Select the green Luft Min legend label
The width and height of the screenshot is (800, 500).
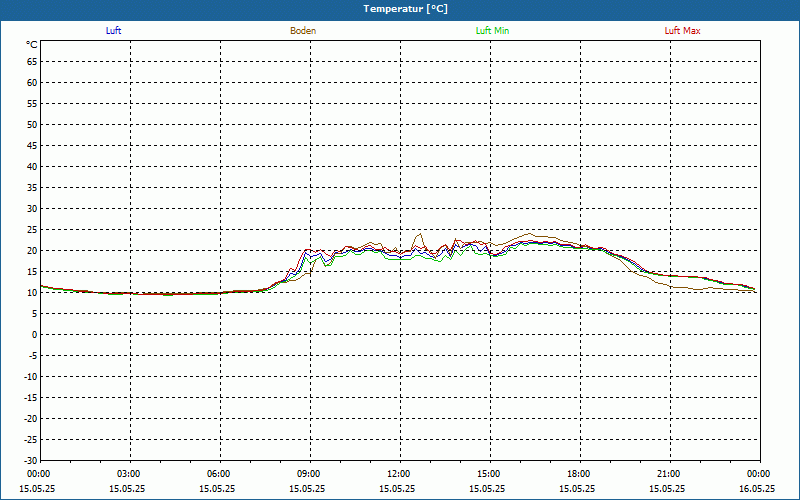(x=492, y=31)
